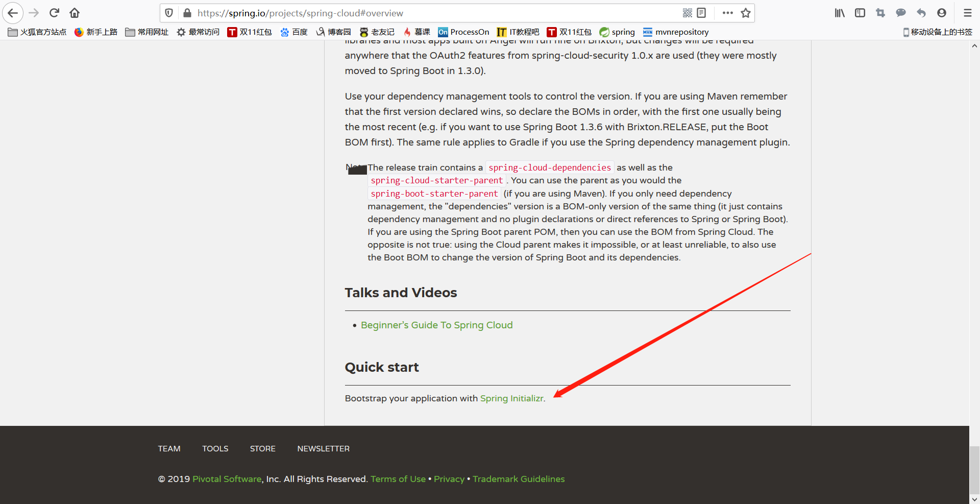The height and width of the screenshot is (504, 980).
Task: Open page actions three-dots menu
Action: [728, 13]
